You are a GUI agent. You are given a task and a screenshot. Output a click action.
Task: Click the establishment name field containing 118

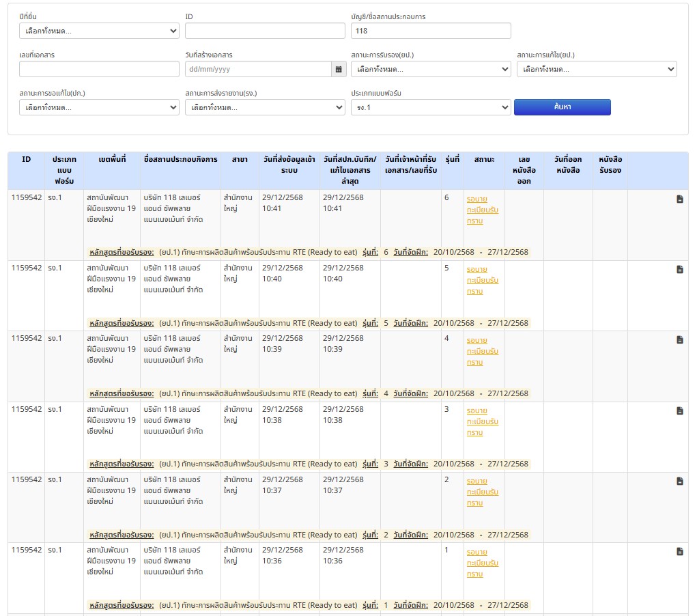431,31
